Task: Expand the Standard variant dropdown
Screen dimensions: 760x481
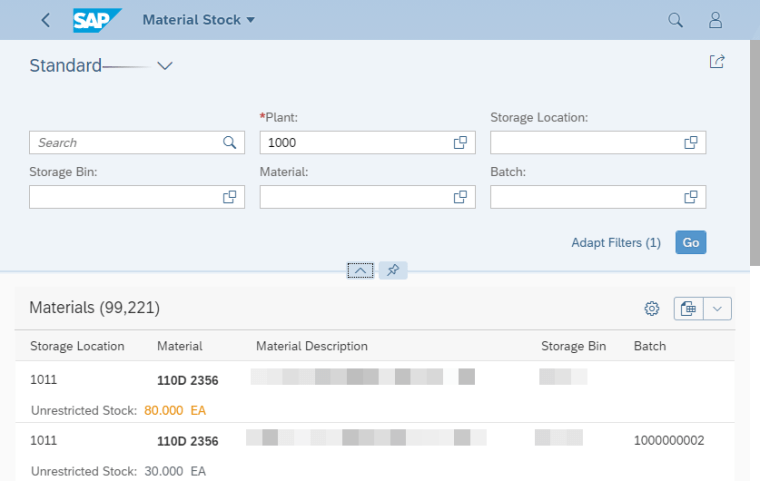Action: tap(166, 66)
